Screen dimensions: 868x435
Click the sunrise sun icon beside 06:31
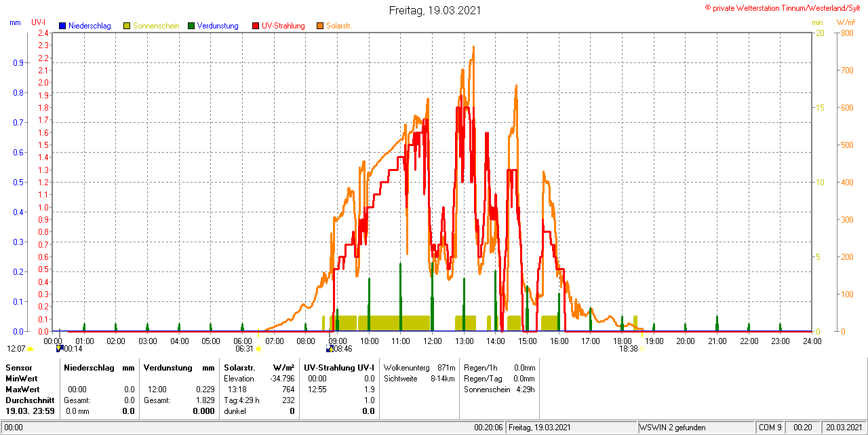click(x=258, y=349)
